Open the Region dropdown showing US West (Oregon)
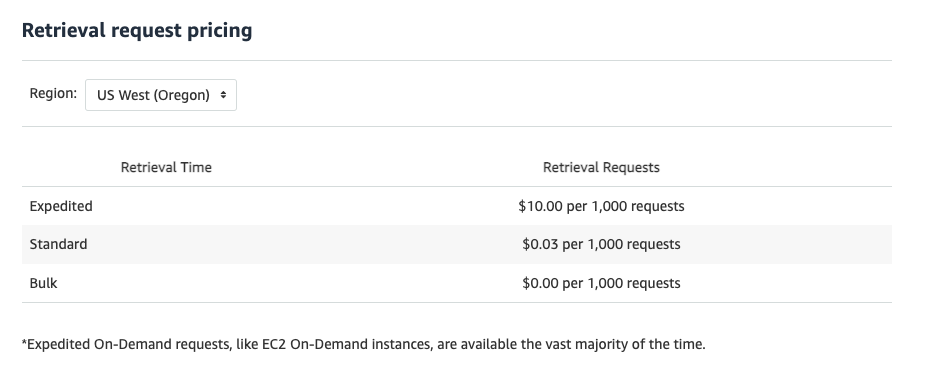Image resolution: width=926 pixels, height=384 pixels. 161,95
